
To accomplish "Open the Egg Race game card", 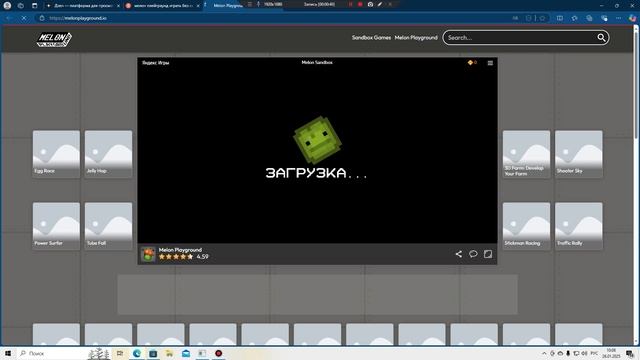I will pyautogui.click(x=56, y=154).
